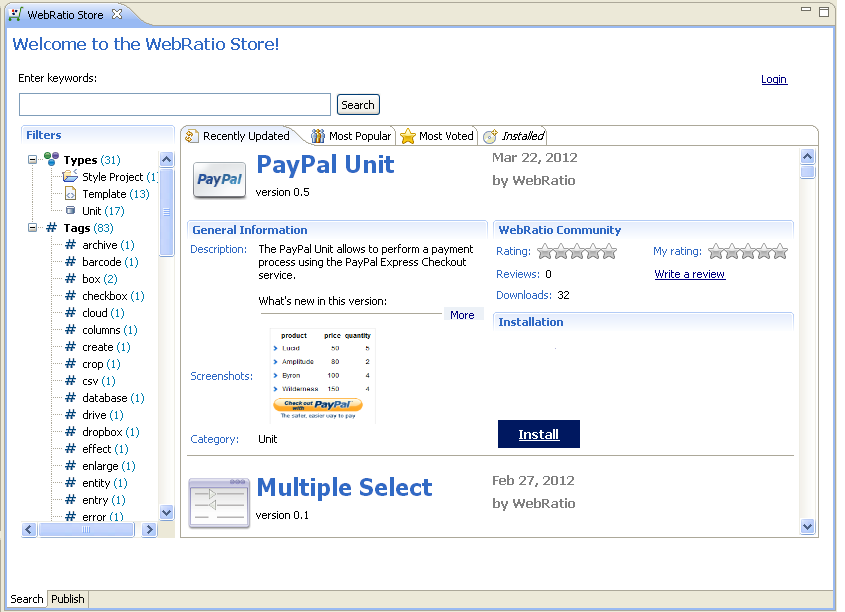Collapse the Tags tree node
The image size is (845, 612).
tap(32, 227)
